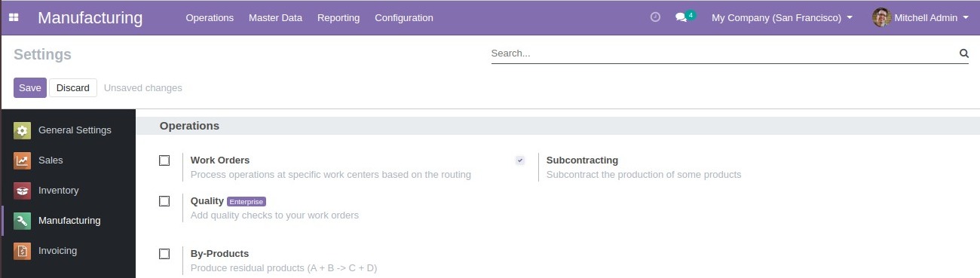980x278 pixels.
Task: Expand My Company (San Francisco) dropdown
Action: point(782,17)
